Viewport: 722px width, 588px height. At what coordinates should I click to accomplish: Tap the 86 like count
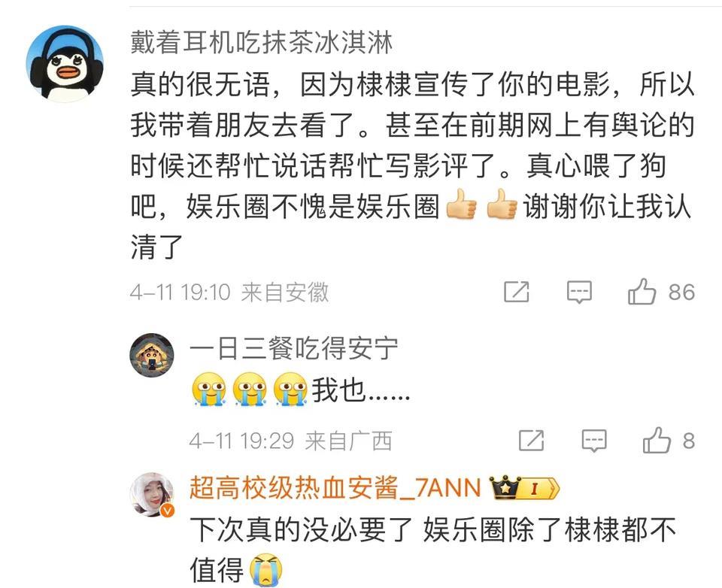(x=681, y=292)
